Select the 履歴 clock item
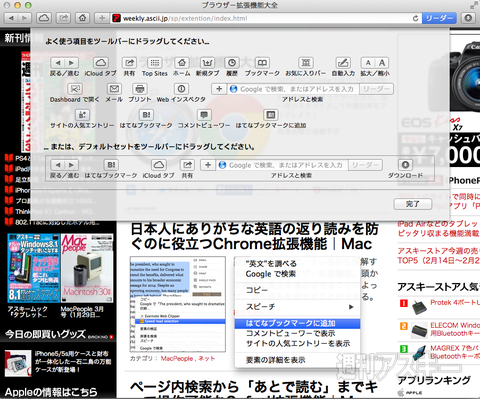Image resolution: width=480 pixels, height=399 pixels. click(232, 67)
